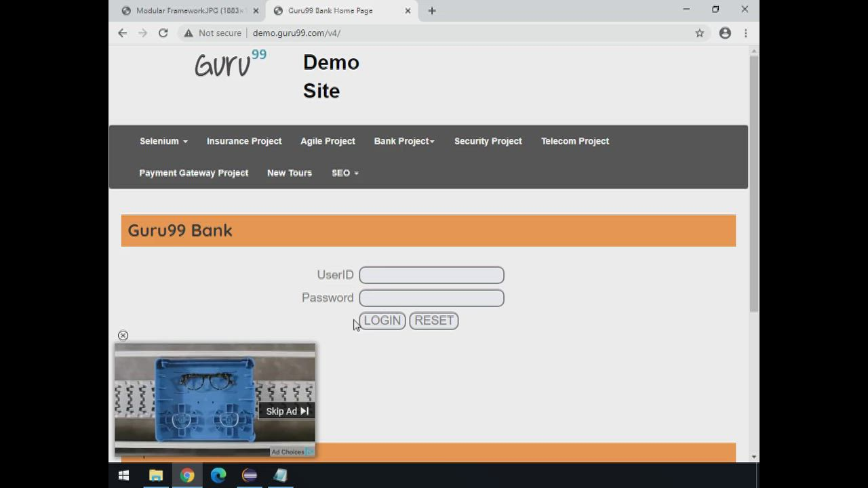This screenshot has height=488, width=868.
Task: Bookmark this page with the star
Action: click(x=700, y=33)
